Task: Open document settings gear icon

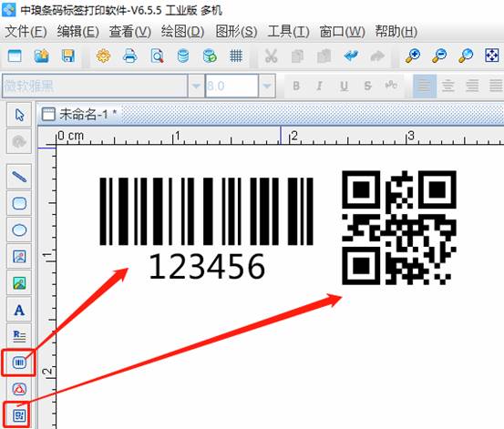Action: (104, 56)
